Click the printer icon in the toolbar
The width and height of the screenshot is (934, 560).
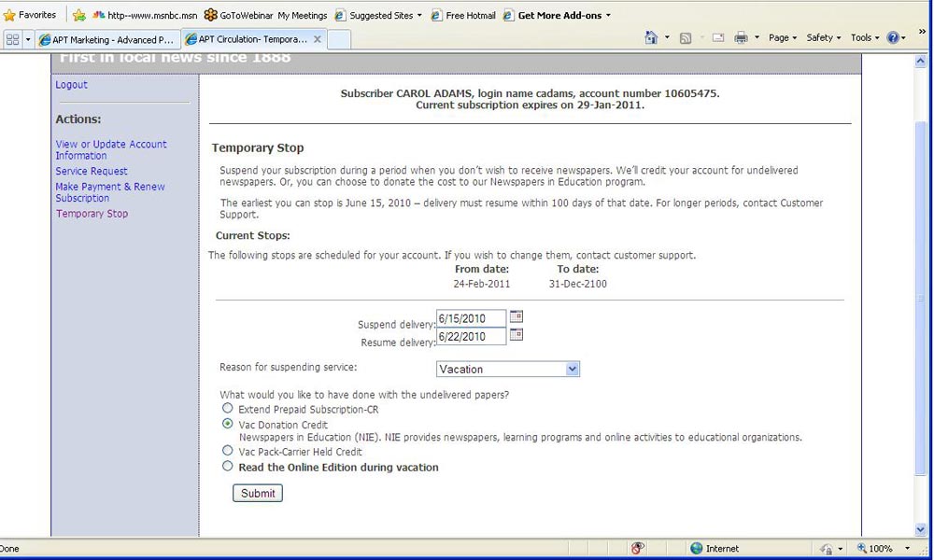741,38
